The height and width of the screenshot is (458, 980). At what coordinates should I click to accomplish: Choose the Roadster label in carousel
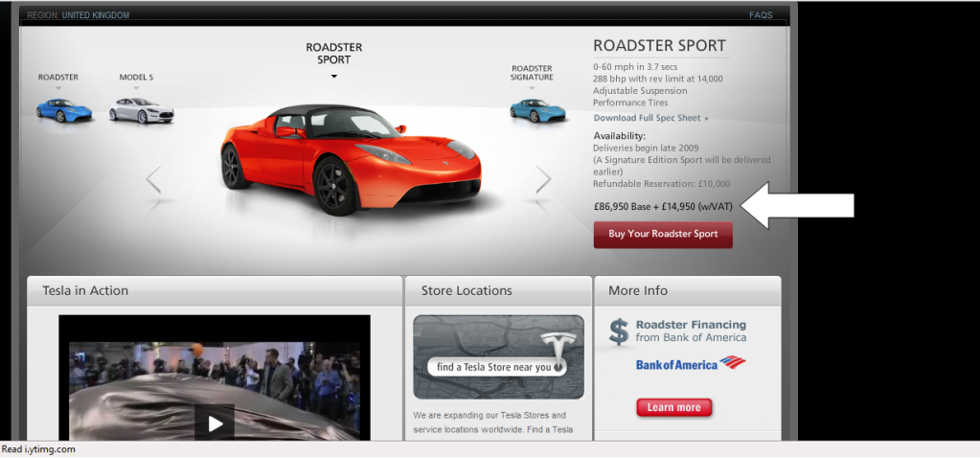point(58,78)
